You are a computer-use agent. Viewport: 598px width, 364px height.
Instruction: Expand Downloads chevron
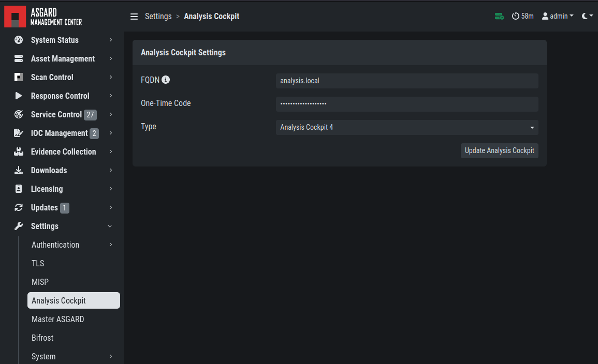(x=111, y=170)
